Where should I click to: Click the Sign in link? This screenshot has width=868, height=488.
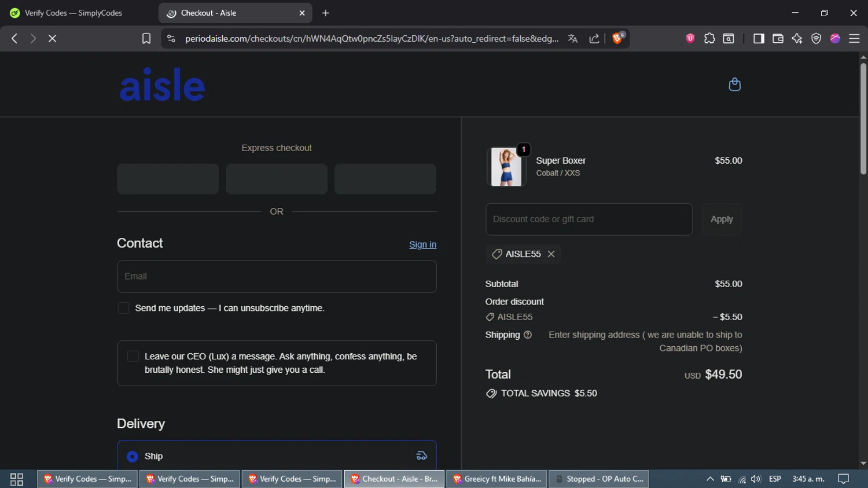[422, 245]
